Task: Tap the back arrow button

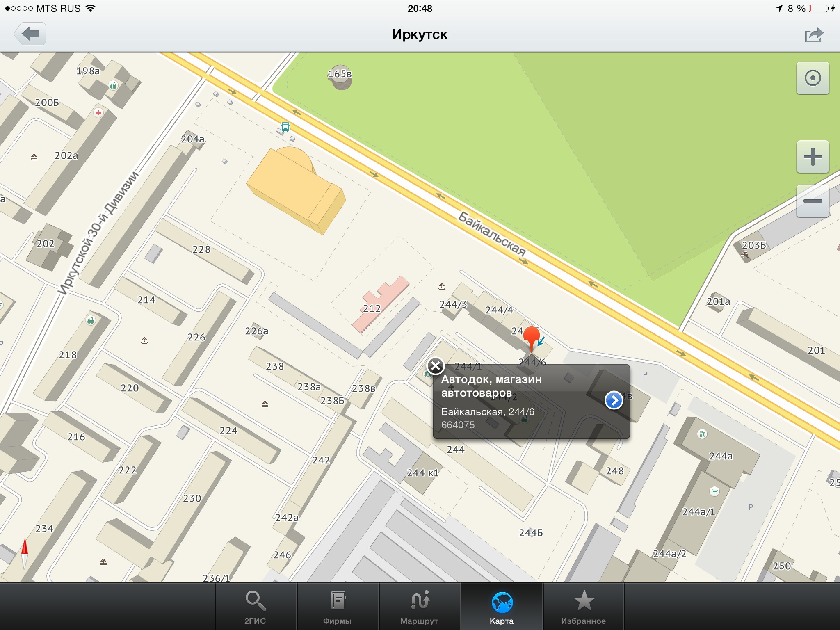Action: [30, 34]
